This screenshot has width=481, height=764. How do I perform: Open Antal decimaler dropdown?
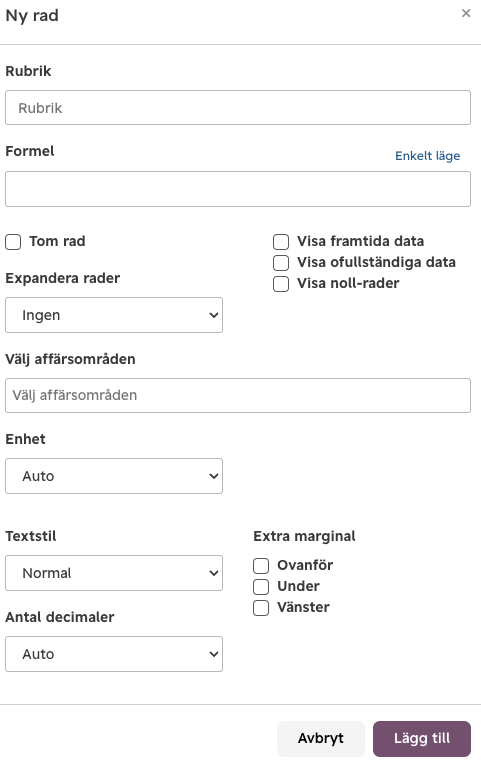[114, 654]
